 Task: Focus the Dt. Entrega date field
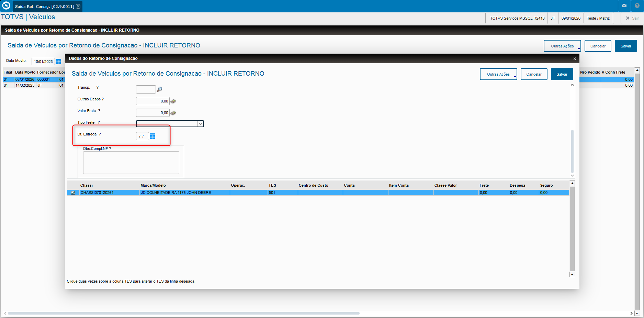(143, 136)
